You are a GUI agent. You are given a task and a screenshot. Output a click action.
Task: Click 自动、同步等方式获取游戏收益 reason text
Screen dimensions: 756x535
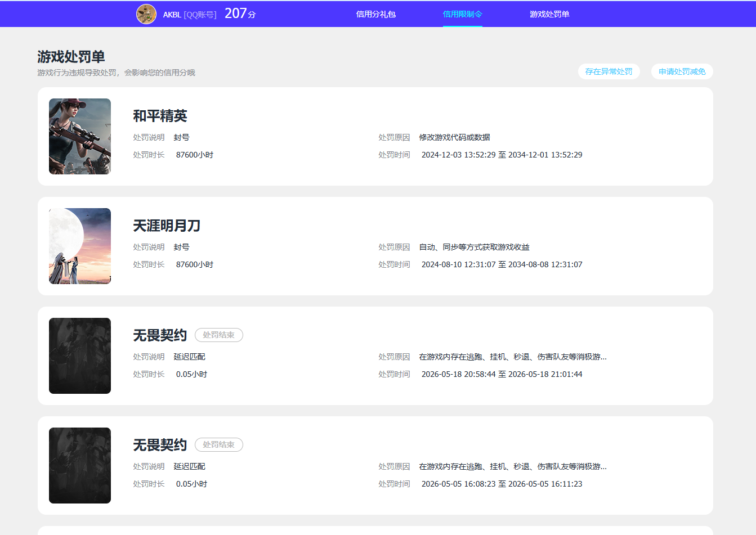click(474, 247)
